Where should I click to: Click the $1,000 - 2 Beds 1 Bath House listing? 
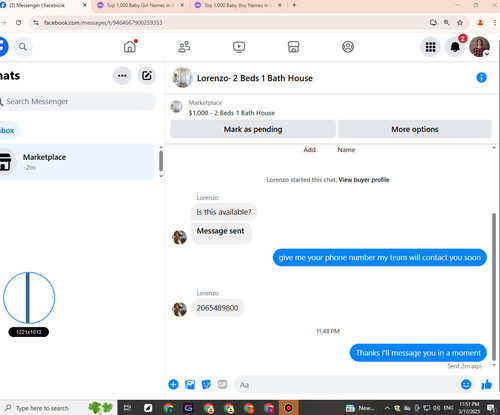[232, 113]
